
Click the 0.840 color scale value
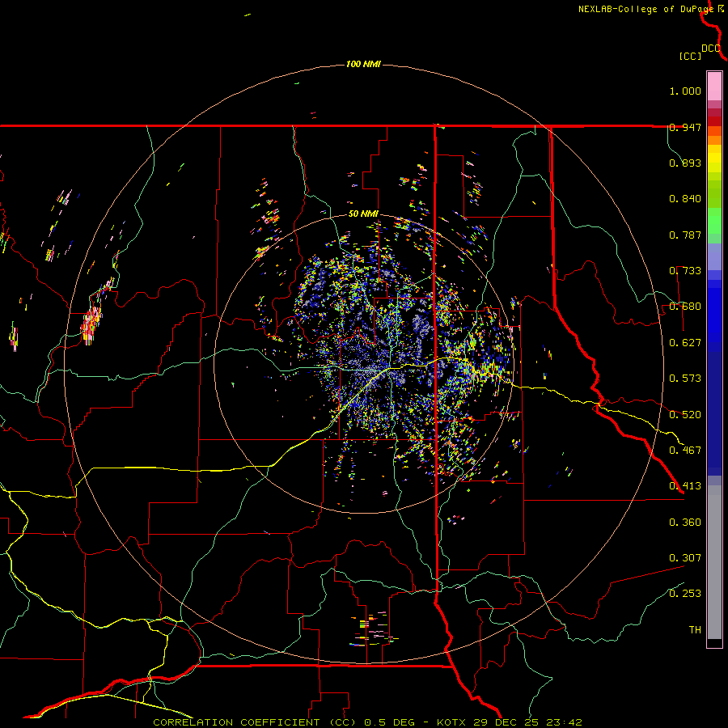tap(685, 199)
